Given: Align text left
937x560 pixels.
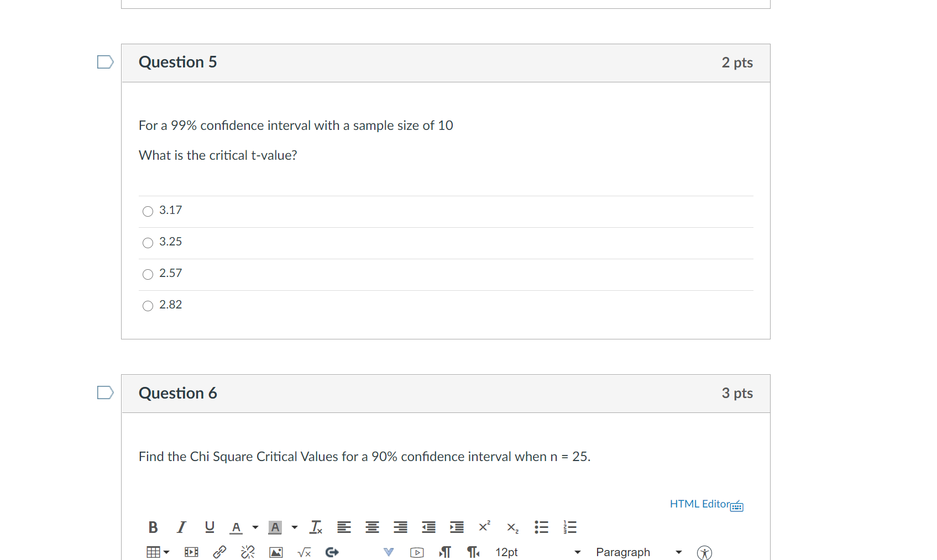Looking at the screenshot, I should pos(344,527).
